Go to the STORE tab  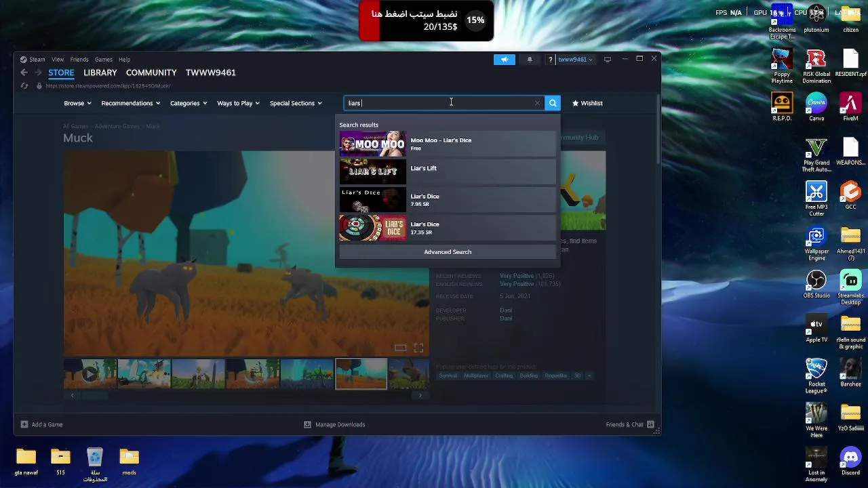[61, 73]
